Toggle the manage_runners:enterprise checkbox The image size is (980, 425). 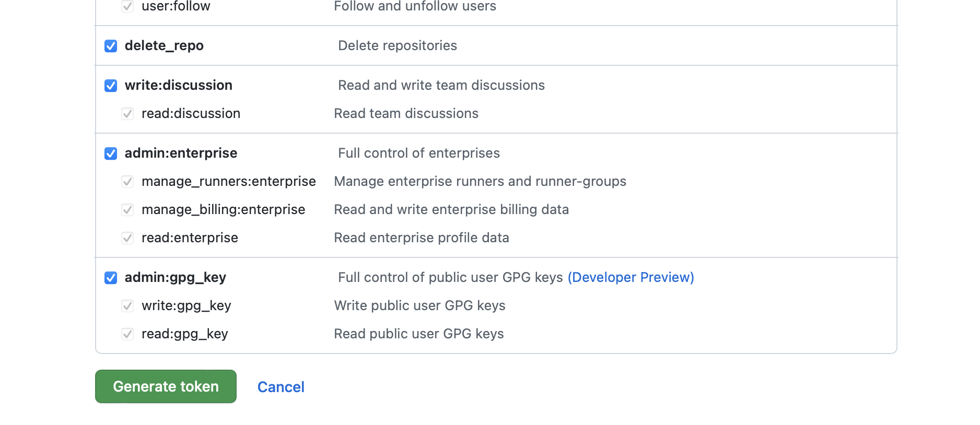click(127, 182)
